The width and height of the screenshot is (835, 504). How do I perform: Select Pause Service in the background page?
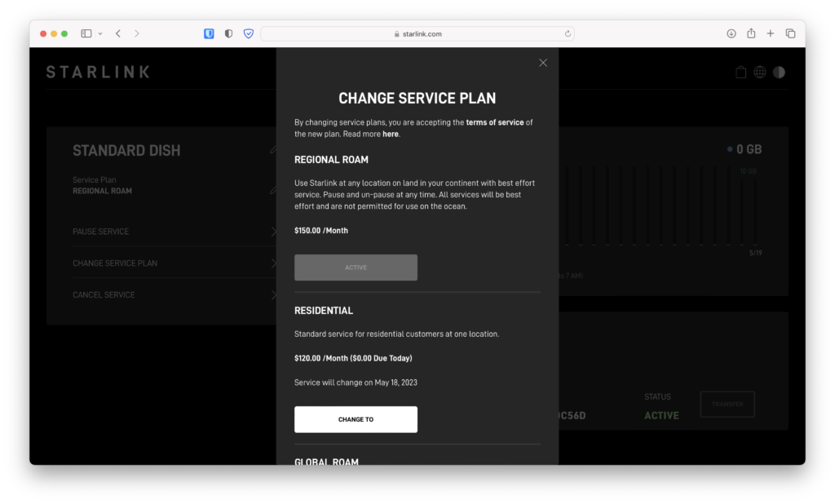(x=175, y=232)
